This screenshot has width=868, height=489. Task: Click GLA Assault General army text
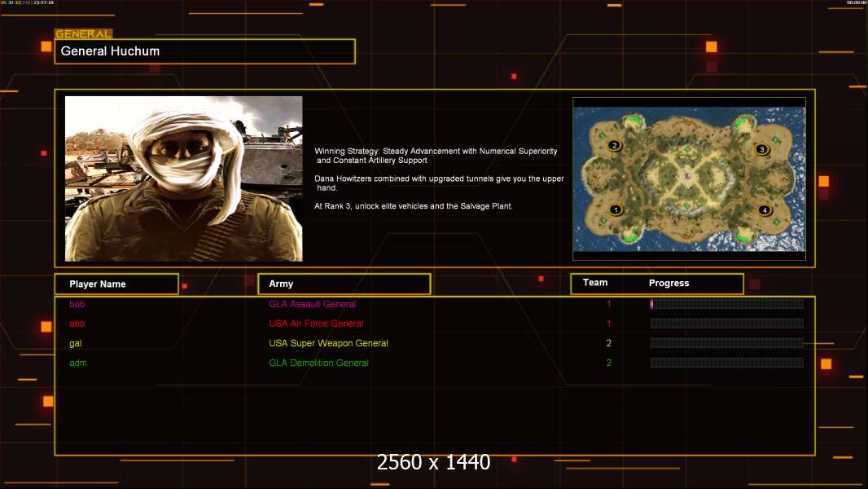click(x=312, y=304)
